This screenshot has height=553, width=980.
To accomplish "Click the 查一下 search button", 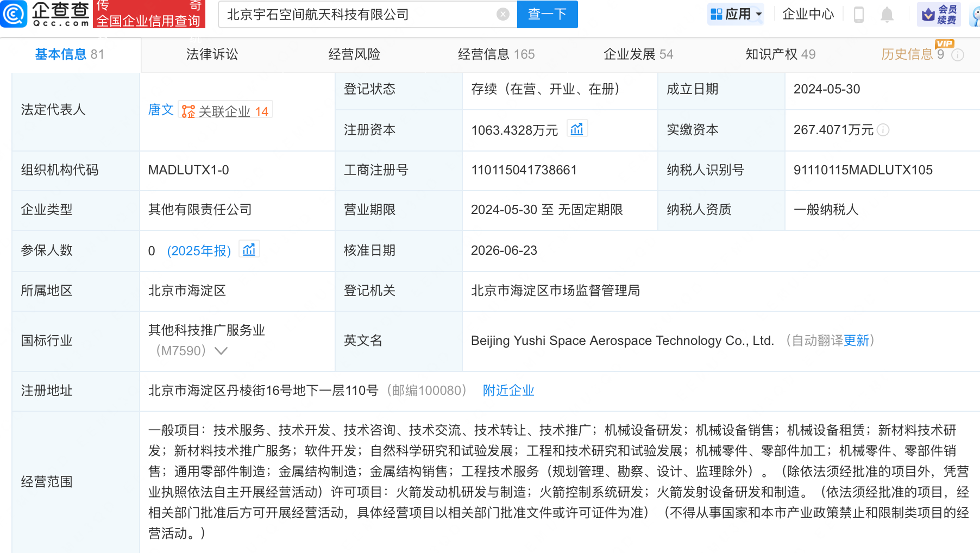I will pyautogui.click(x=548, y=14).
